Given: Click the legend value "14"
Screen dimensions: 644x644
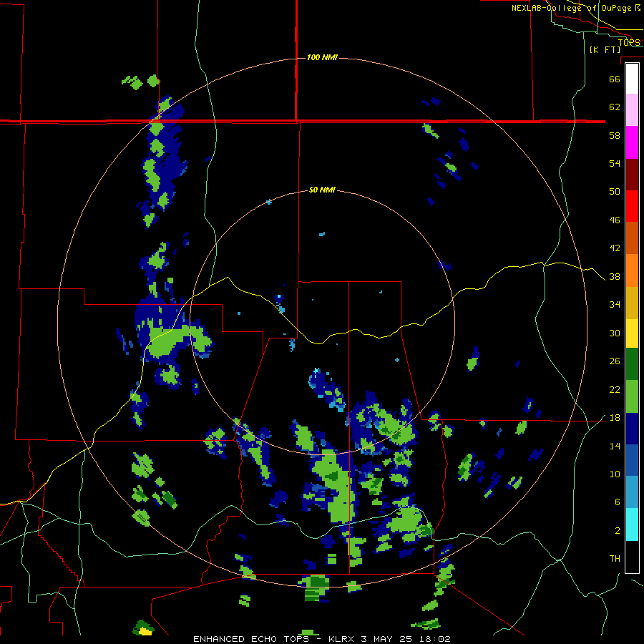Looking at the screenshot, I should point(615,446).
